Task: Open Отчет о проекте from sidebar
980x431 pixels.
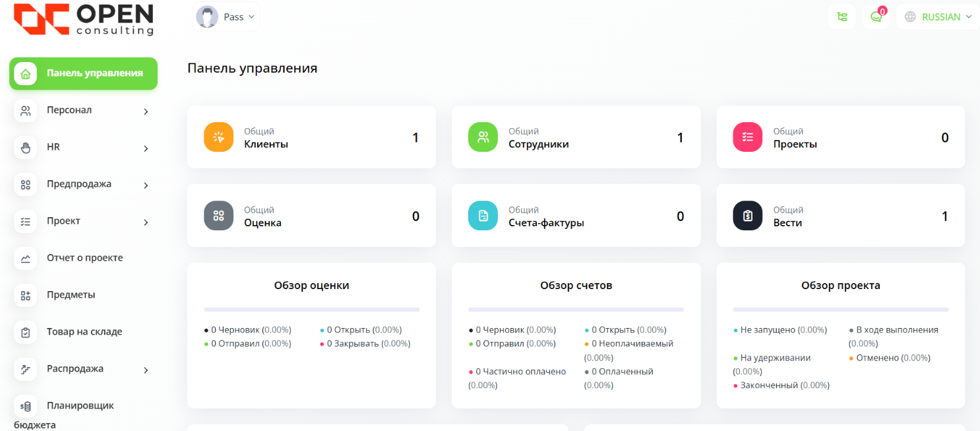Action: coord(84,258)
